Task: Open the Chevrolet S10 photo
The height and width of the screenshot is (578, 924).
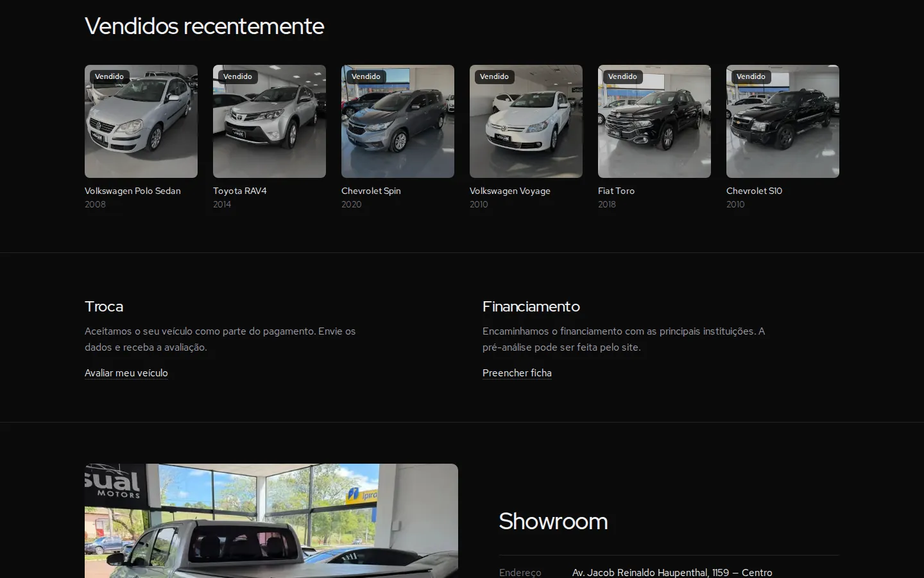Action: (x=783, y=121)
